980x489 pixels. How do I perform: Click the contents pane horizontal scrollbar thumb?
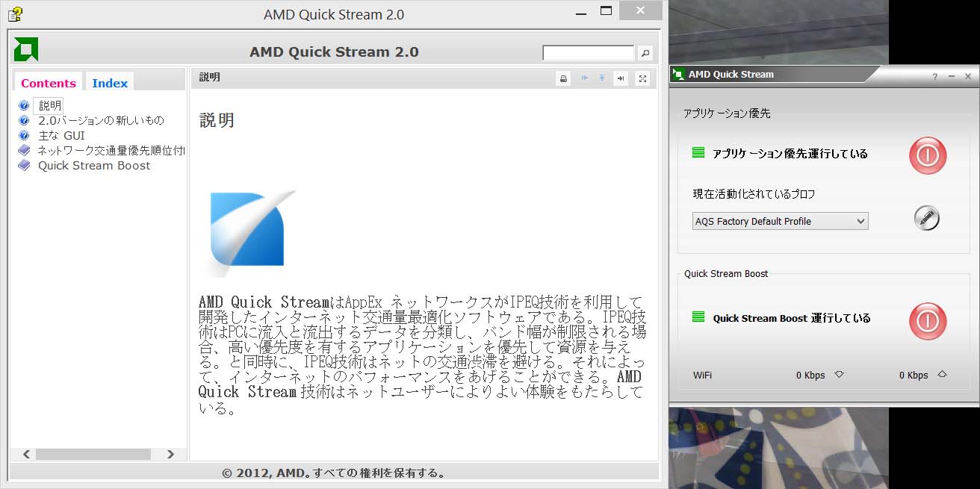tap(93, 454)
